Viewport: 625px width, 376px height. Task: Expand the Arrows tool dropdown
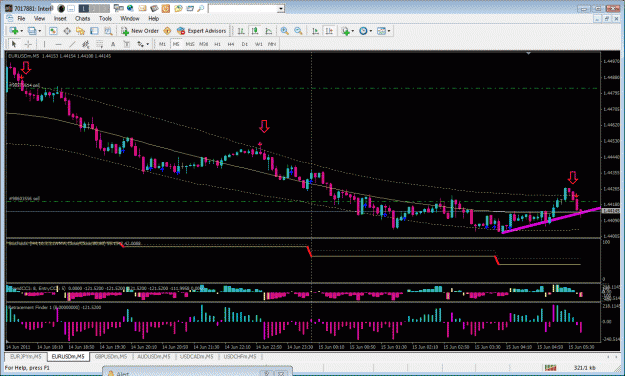[x=147, y=44]
